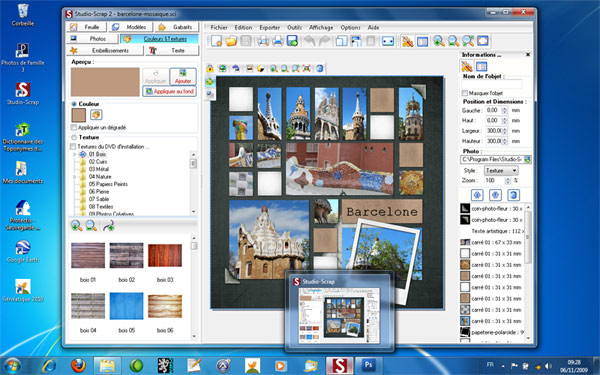Enable Appliquer un dégradé checkbox

pyautogui.click(x=74, y=127)
